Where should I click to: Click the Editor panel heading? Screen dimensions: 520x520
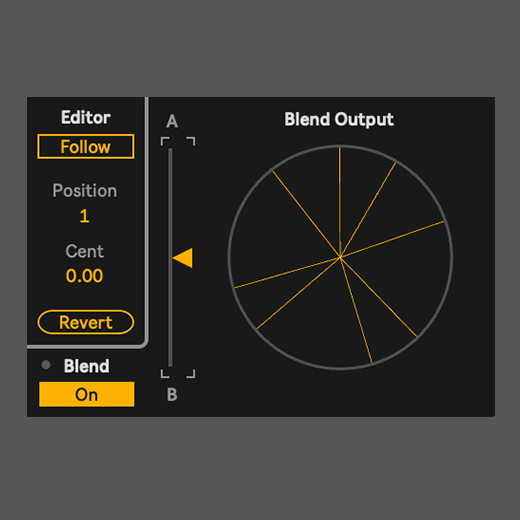click(86, 117)
